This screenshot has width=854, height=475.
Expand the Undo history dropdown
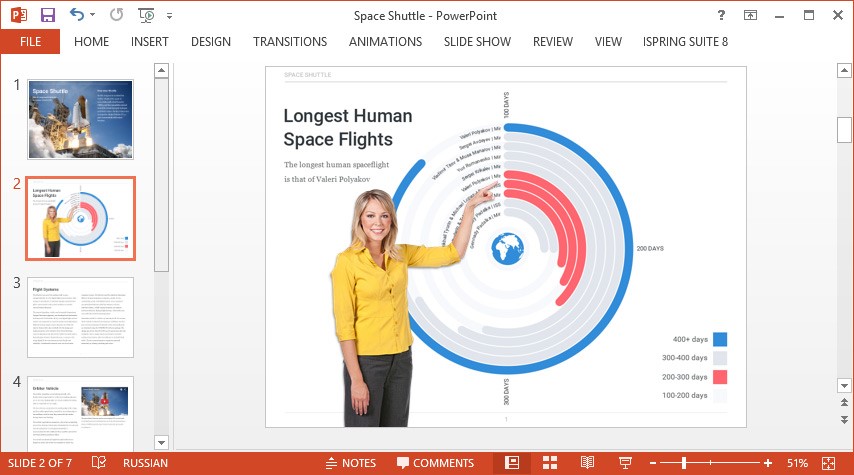tap(94, 16)
